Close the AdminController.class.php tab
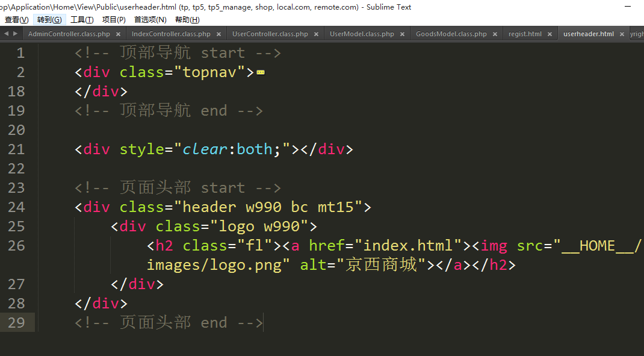This screenshot has width=644, height=356. coord(119,34)
